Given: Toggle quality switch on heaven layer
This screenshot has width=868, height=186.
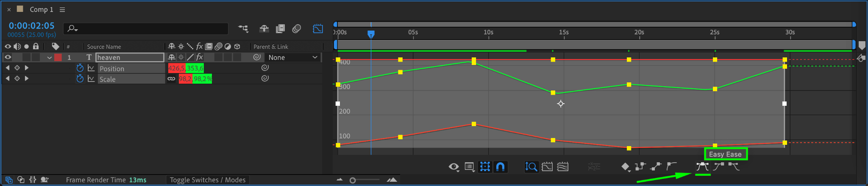Looking at the screenshot, I should tap(190, 57).
